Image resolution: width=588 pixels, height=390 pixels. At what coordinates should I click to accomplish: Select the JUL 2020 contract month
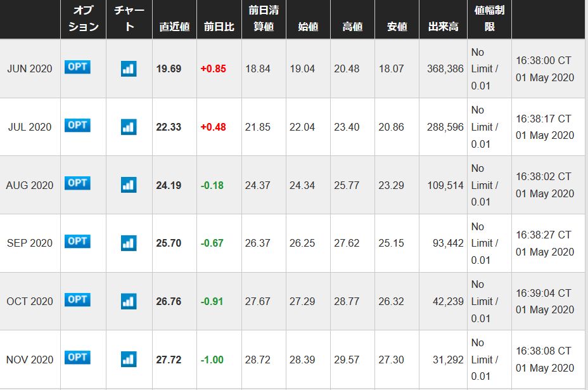(x=30, y=127)
